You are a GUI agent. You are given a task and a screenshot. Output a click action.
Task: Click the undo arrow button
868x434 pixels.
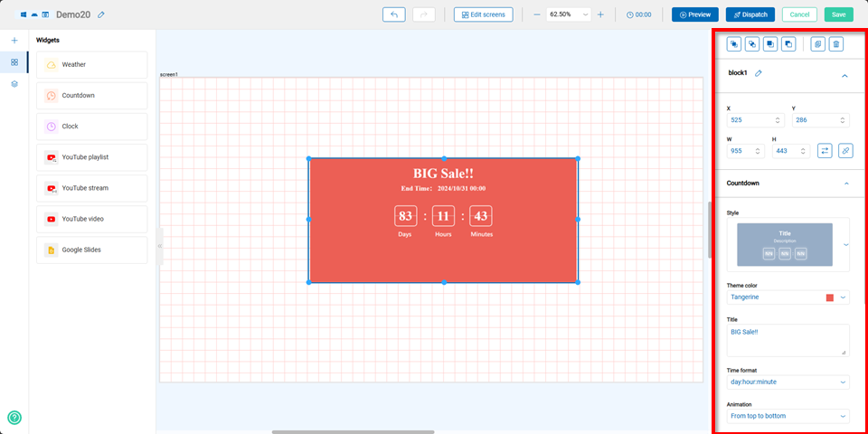click(393, 14)
